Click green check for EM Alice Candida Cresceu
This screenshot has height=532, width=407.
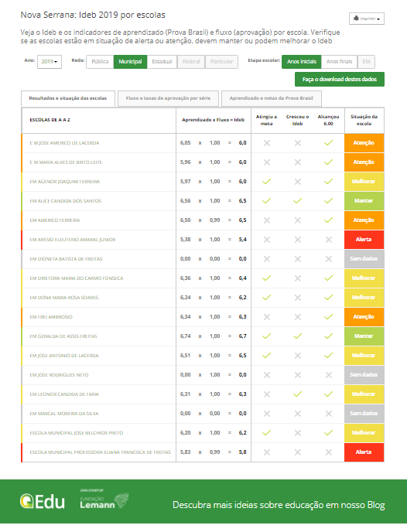click(x=298, y=201)
